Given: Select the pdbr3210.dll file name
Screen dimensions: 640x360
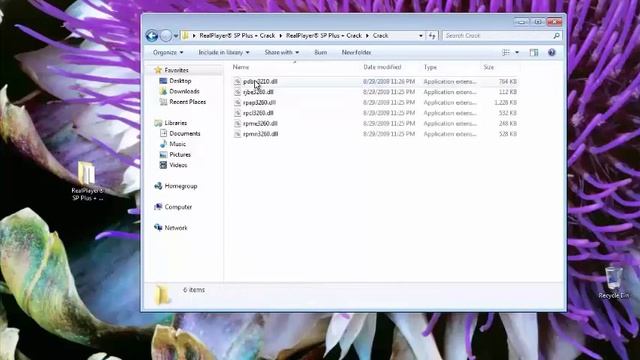Looking at the screenshot, I should (260, 82).
